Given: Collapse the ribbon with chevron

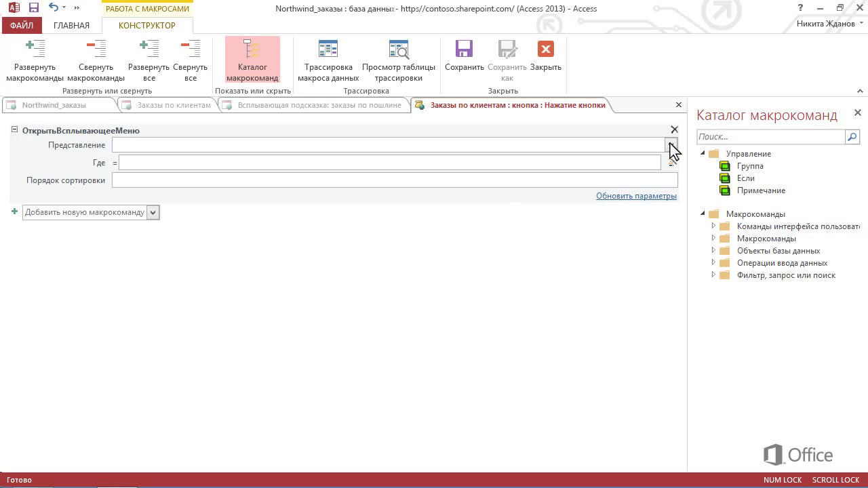Looking at the screenshot, I should [x=860, y=91].
